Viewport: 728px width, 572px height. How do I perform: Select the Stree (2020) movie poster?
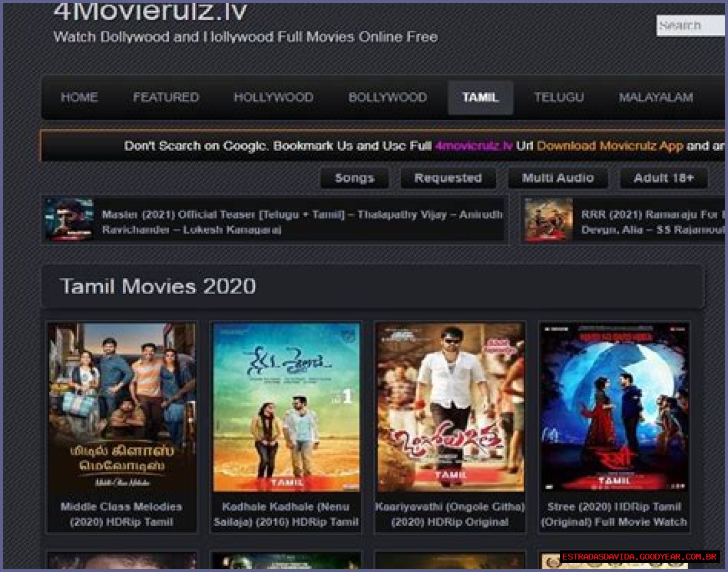(614, 406)
